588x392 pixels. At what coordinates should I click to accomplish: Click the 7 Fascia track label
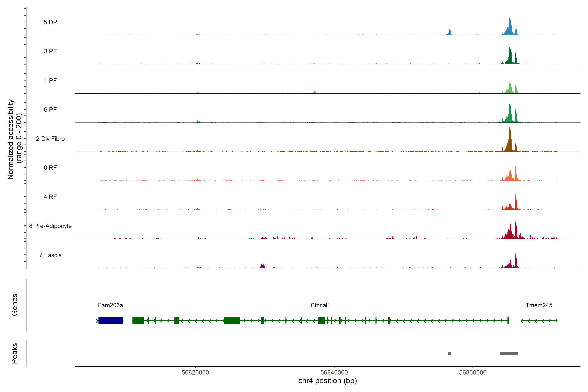pyautogui.click(x=50, y=255)
